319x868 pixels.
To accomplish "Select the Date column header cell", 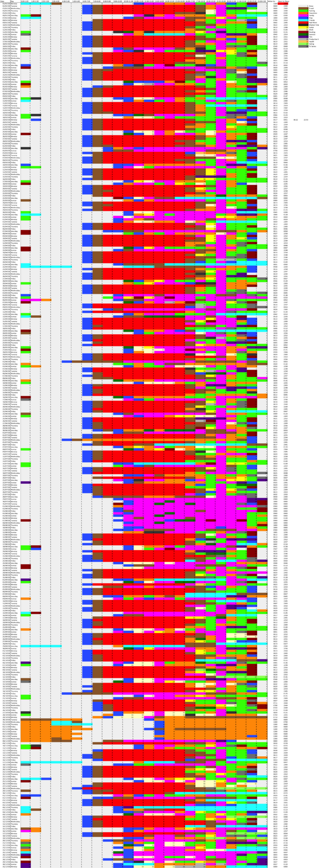I will (3, 1).
